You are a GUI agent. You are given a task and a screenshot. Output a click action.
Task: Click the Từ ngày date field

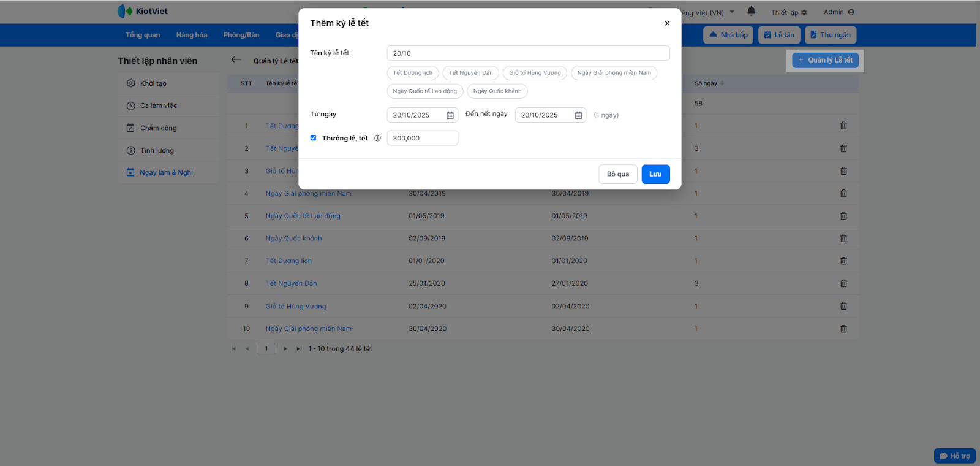tap(422, 115)
